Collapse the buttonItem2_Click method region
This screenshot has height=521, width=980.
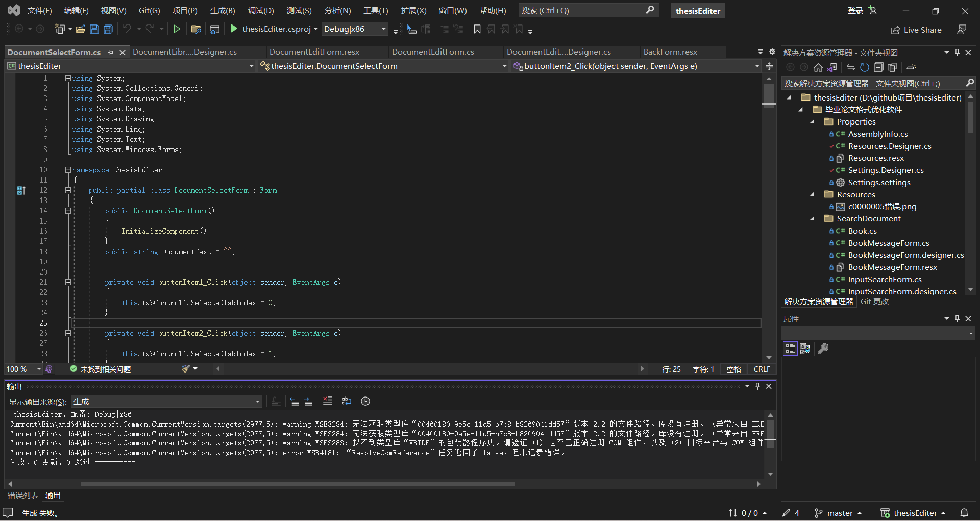tap(68, 333)
